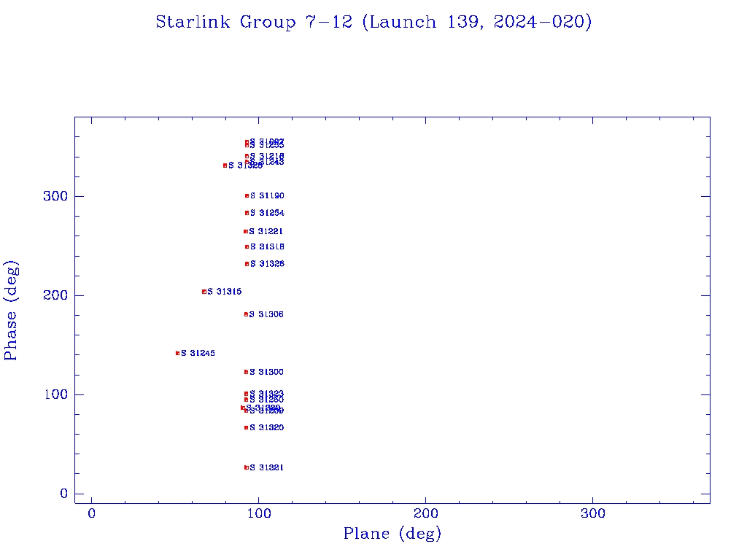
Task: Click the 'Phase (deg)' y-axis label
Action: (x=11, y=311)
